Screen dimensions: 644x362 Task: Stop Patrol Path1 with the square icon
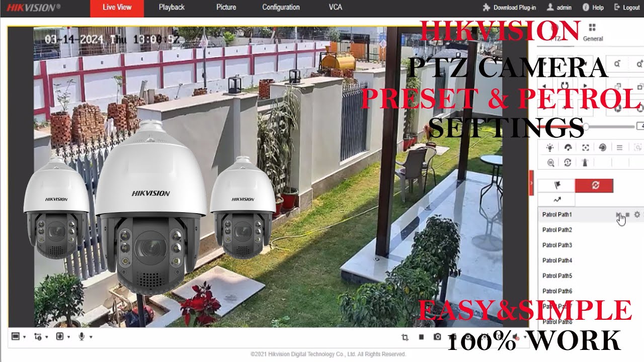pyautogui.click(x=627, y=215)
